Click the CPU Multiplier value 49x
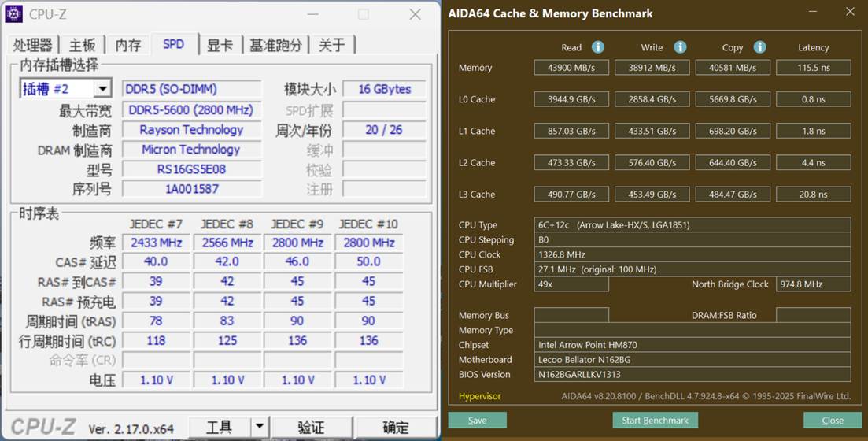This screenshot has width=868, height=441. tap(571, 284)
